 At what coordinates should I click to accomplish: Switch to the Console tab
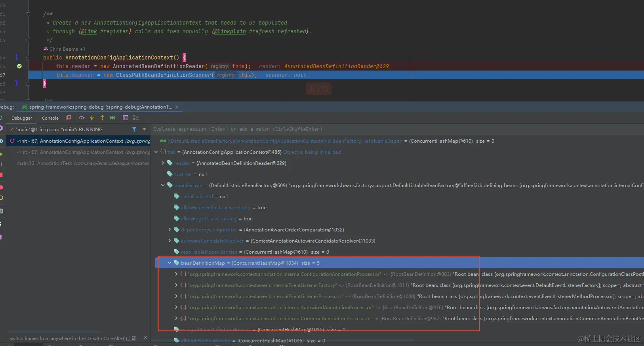[x=50, y=118]
